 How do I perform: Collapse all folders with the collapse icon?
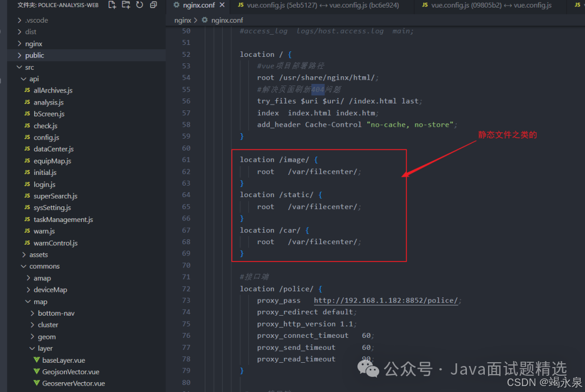point(153,5)
